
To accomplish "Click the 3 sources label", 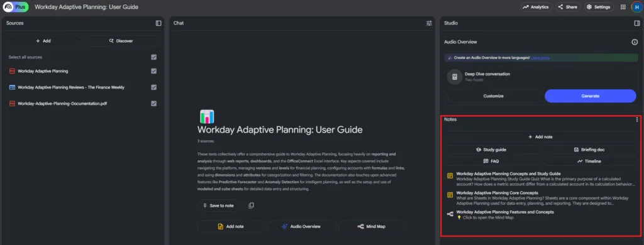I will 206,141.
